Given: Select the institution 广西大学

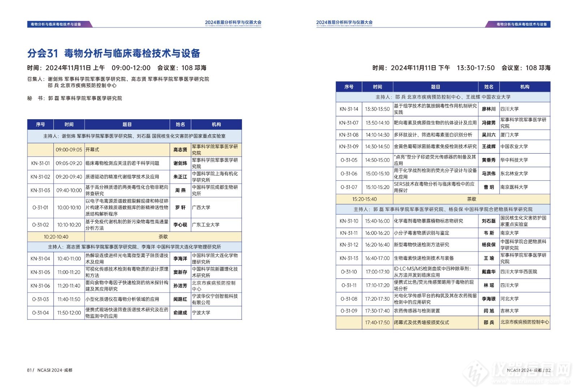Looking at the screenshot, I should (201, 208).
